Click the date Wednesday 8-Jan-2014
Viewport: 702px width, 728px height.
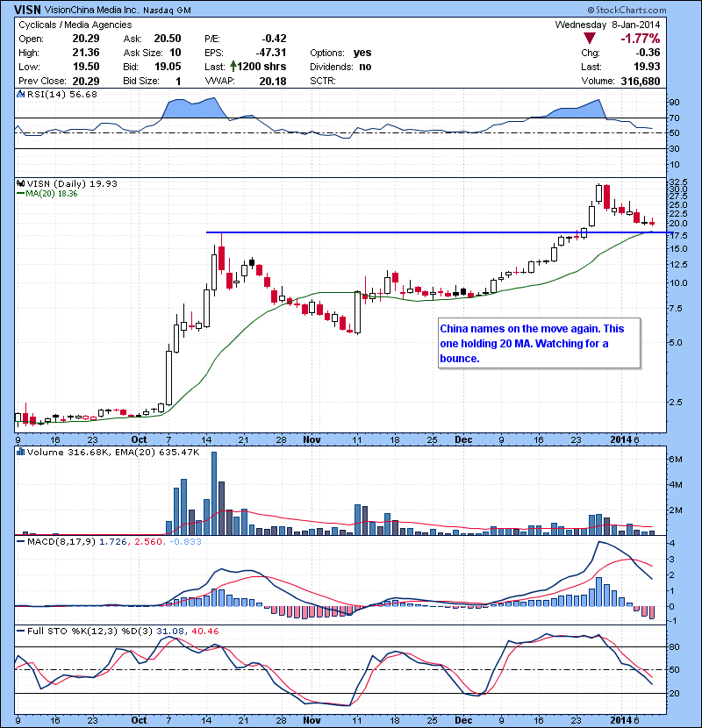[608, 25]
